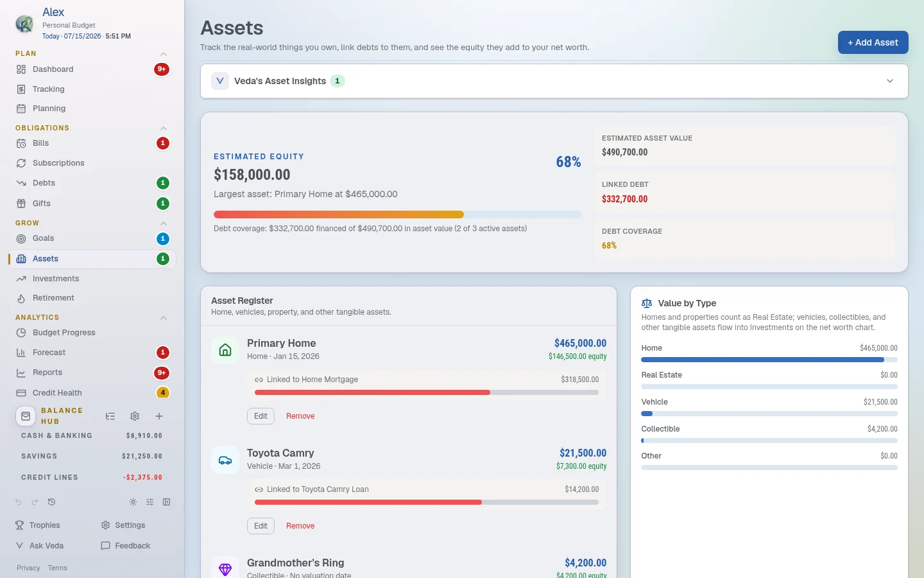Open the Privacy link
This screenshot has width=924, height=578.
point(28,568)
